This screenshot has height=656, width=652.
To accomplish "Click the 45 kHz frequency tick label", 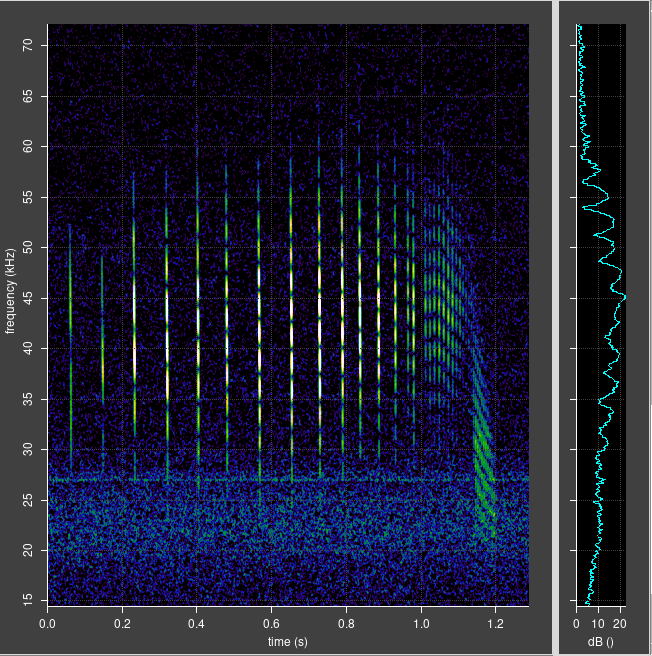I will coord(29,298).
